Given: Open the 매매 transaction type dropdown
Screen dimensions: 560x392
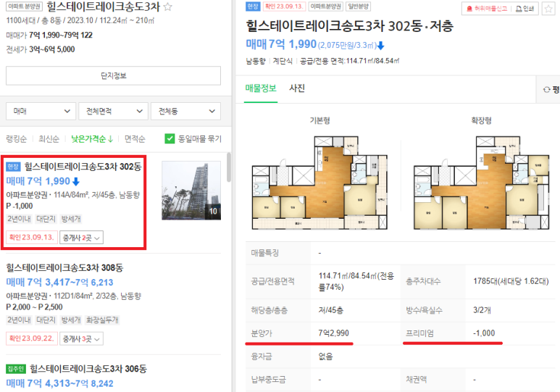Looking at the screenshot, I should point(41,111).
